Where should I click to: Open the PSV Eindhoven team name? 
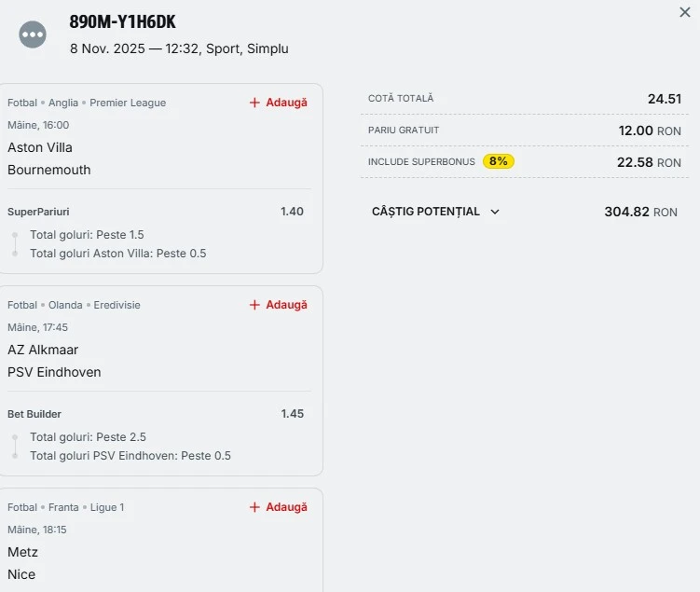[54, 372]
